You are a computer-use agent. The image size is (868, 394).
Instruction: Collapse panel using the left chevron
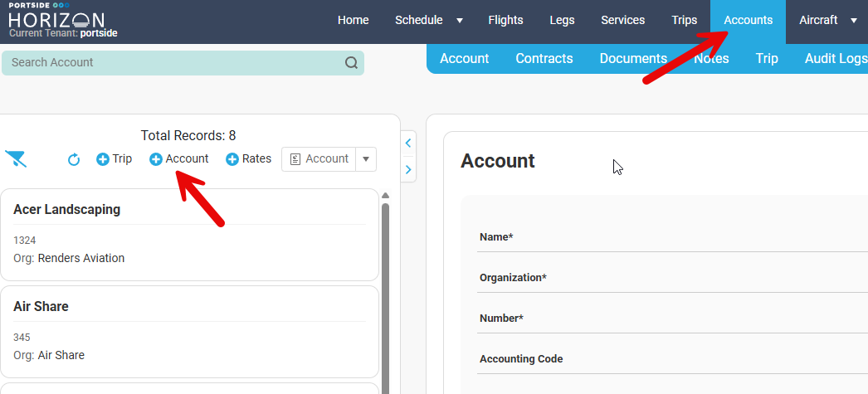pos(408,143)
